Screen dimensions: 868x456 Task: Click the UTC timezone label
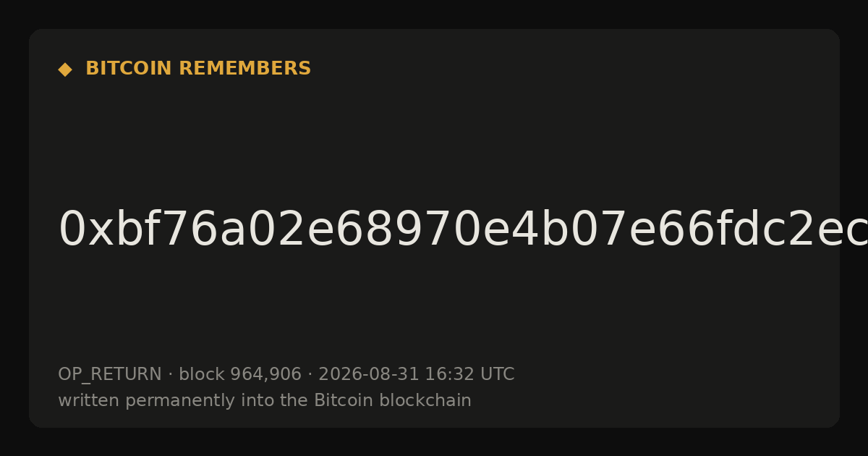(x=496, y=375)
